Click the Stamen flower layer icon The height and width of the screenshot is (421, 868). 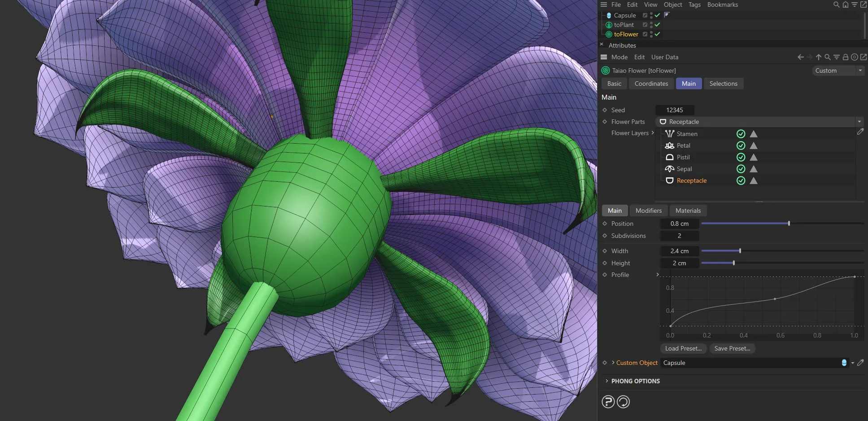tap(669, 133)
